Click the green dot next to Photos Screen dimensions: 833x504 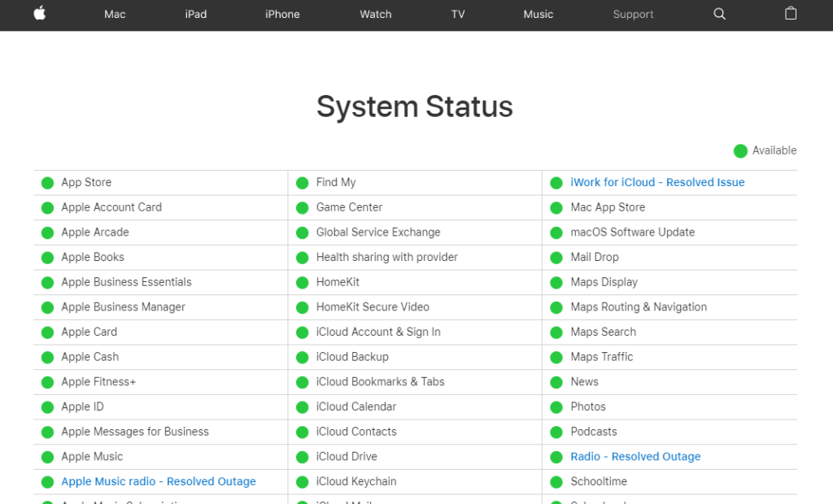(556, 407)
